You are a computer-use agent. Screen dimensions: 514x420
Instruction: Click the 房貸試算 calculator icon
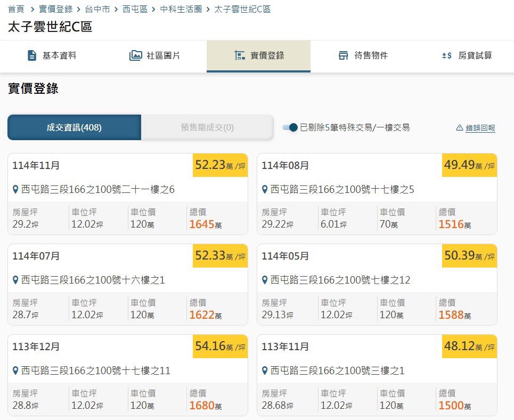tap(447, 55)
